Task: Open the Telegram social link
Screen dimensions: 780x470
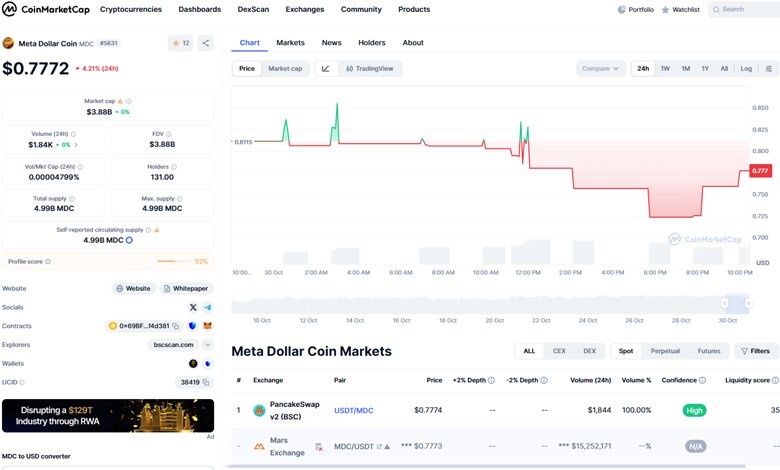Action: point(208,307)
